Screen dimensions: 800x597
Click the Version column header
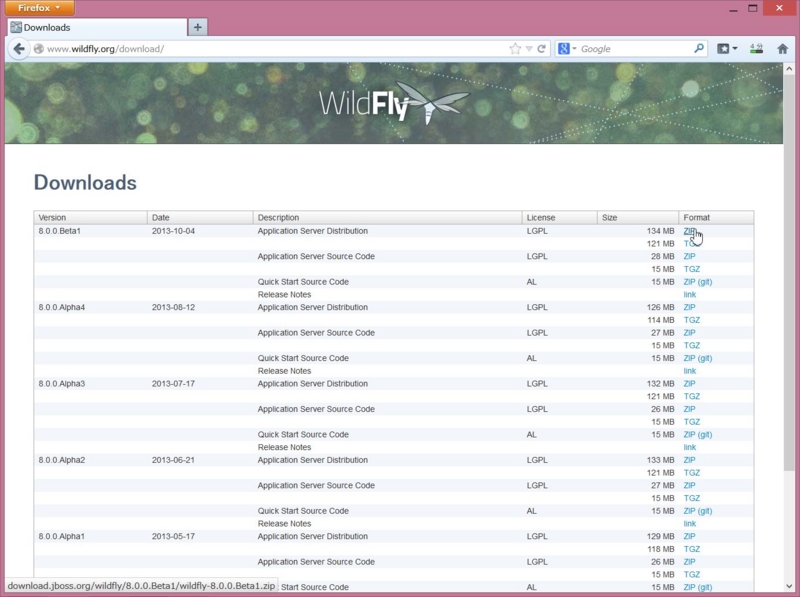click(x=91, y=217)
